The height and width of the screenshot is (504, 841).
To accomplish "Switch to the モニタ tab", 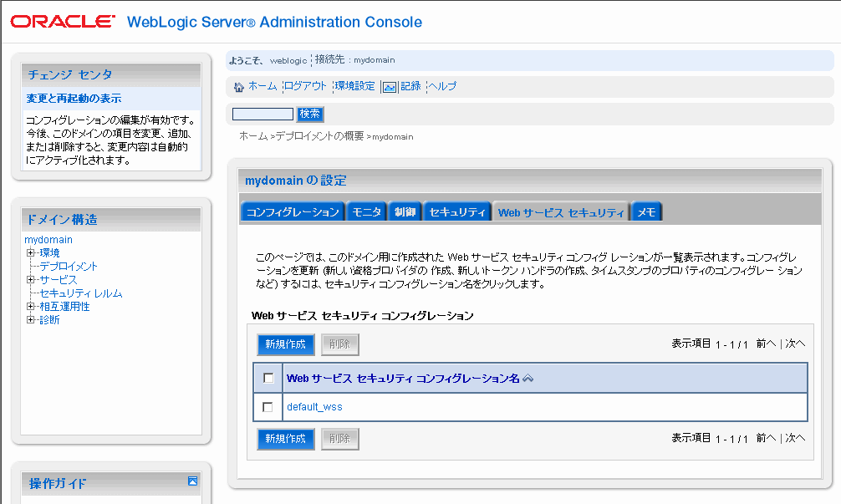I will pos(366,211).
